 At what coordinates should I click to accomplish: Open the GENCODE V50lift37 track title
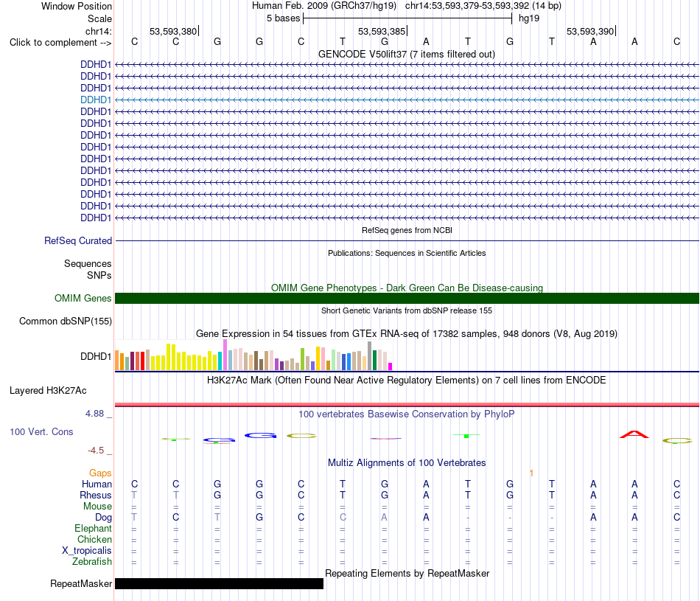point(407,54)
